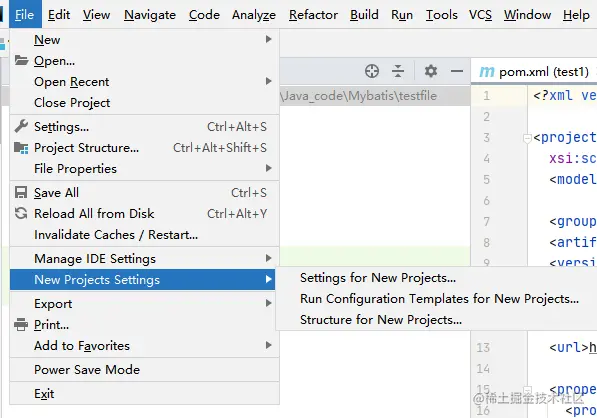Open Settings... from File menu

144,126
